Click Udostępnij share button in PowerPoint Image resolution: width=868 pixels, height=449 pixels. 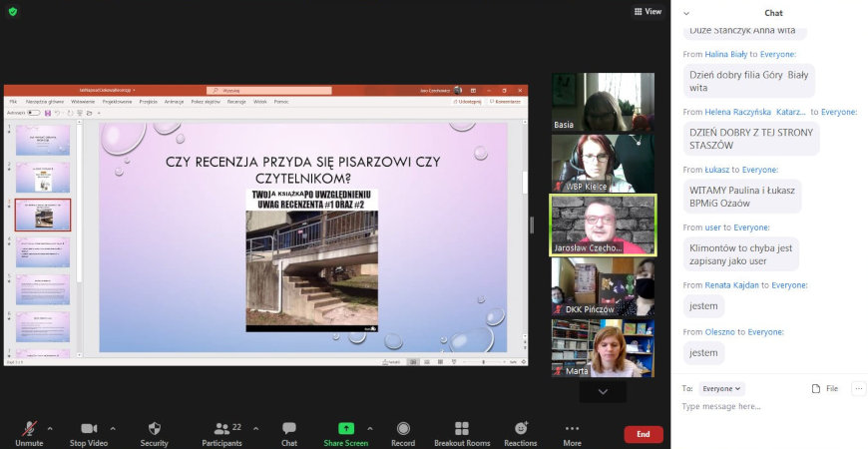[x=467, y=102]
